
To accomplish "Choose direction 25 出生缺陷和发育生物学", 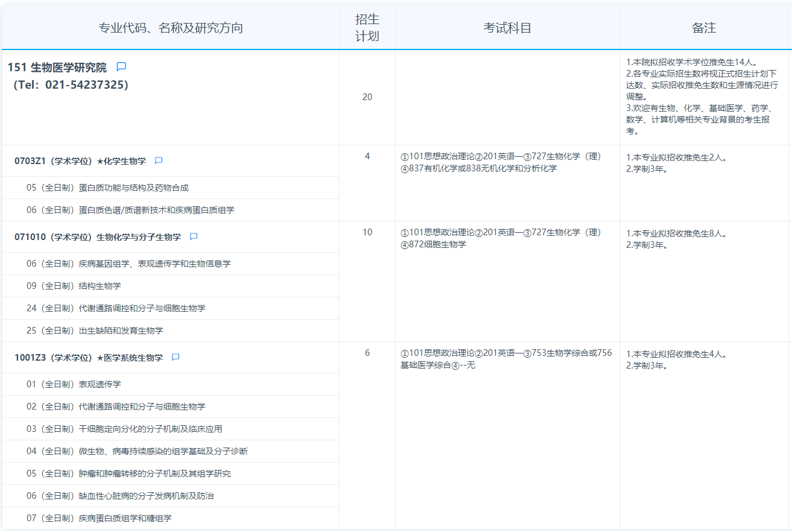I will tap(95, 331).
